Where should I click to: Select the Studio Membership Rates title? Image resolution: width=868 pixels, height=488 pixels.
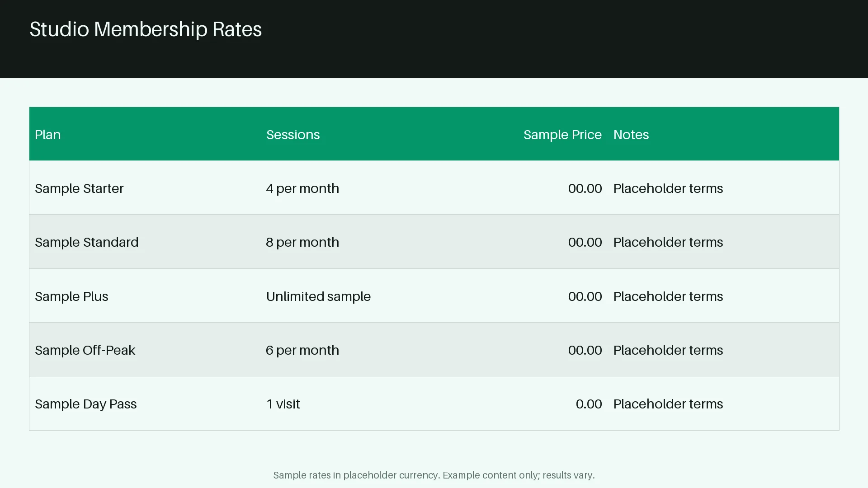click(146, 29)
